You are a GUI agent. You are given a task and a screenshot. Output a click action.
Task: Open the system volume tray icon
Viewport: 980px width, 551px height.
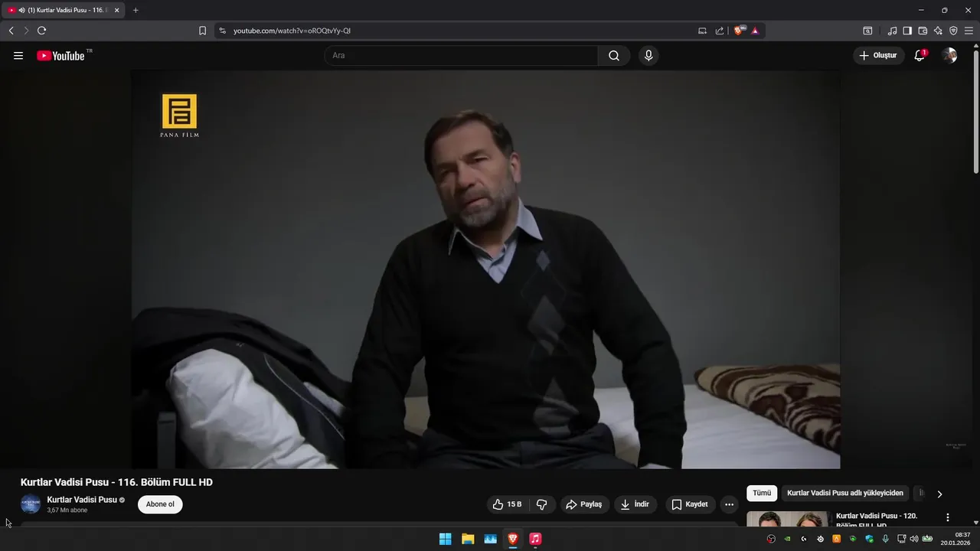pos(913,539)
